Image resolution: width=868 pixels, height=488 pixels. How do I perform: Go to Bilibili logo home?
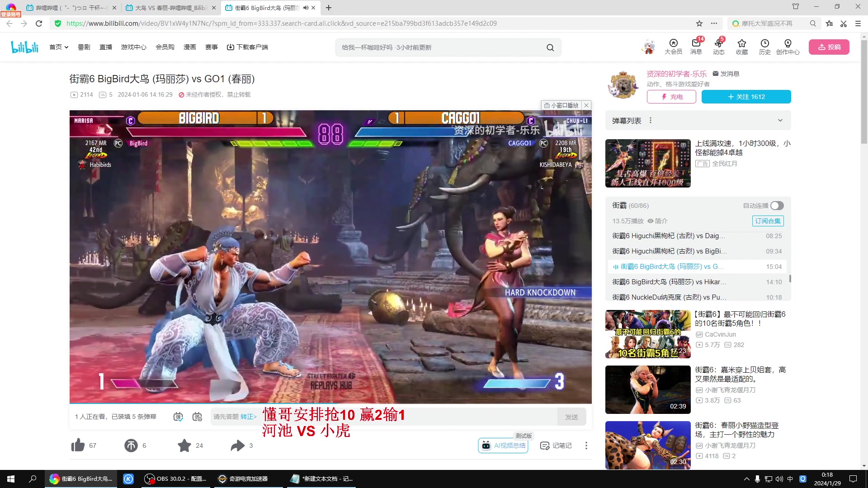coord(24,47)
